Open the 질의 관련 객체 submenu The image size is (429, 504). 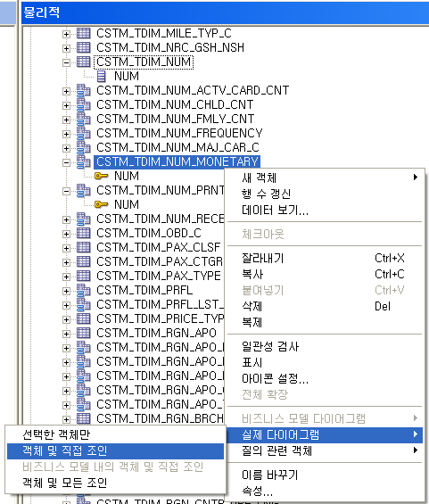(325, 450)
